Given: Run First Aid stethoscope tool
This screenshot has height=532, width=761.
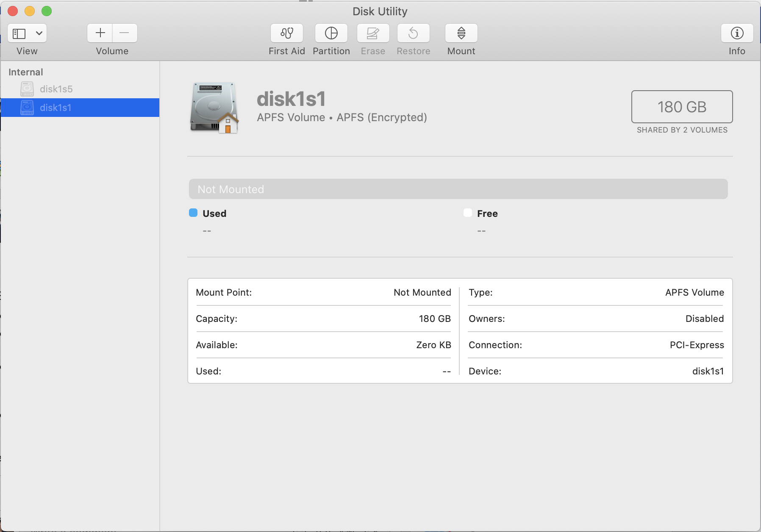Looking at the screenshot, I should pos(287,33).
